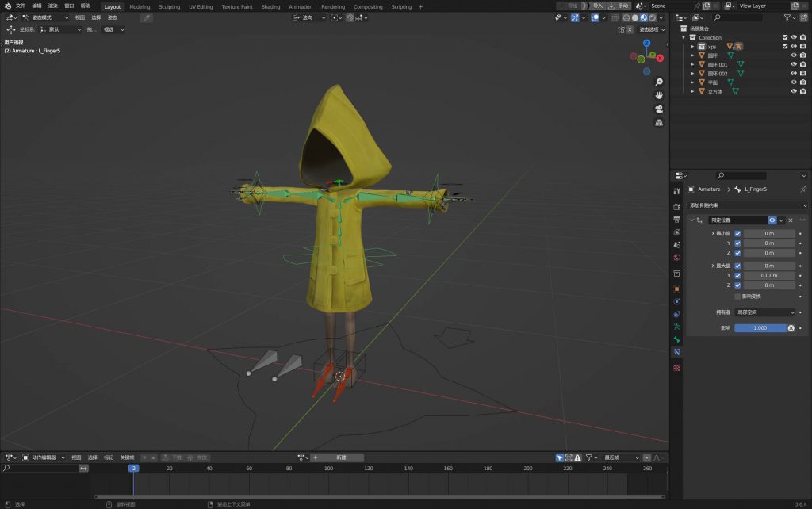Screen dimensions: 812x509
Task: Hide the xps collection with its eye icon
Action: [x=794, y=46]
